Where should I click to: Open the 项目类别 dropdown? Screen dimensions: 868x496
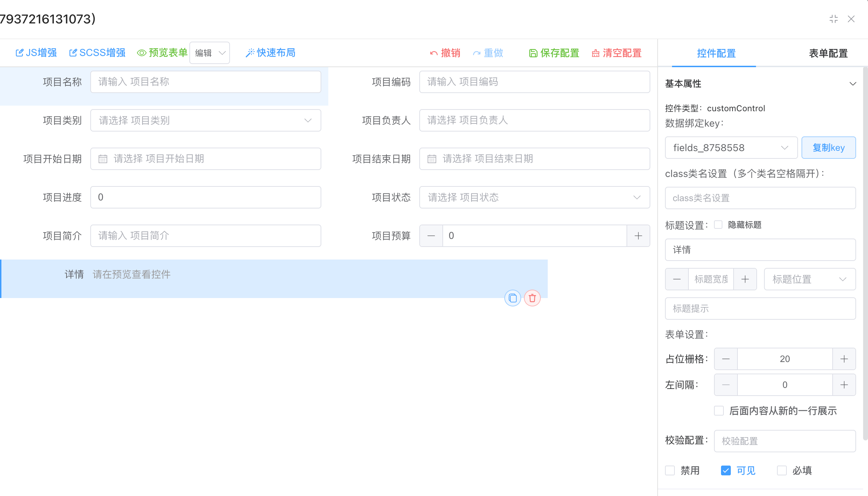pyautogui.click(x=205, y=120)
